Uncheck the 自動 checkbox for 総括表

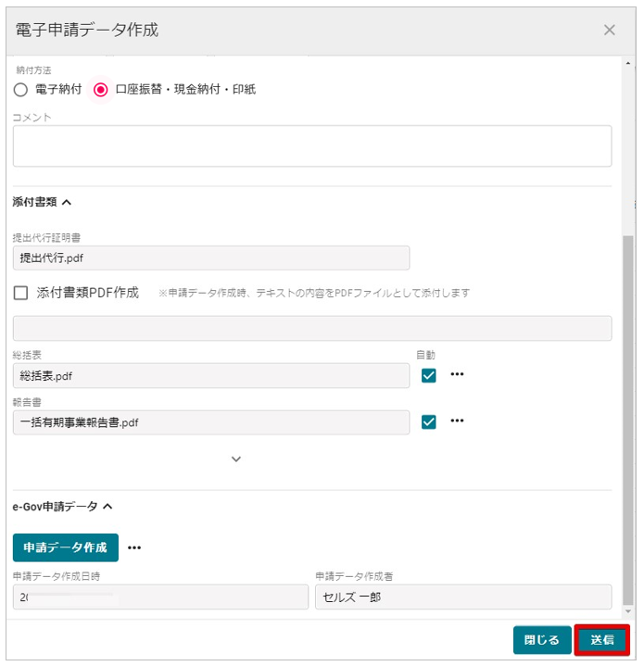(429, 375)
